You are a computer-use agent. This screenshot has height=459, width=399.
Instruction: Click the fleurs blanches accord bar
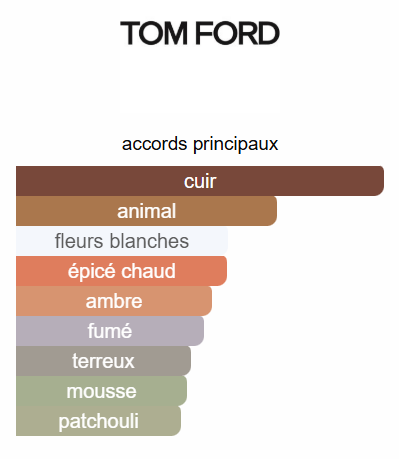(x=122, y=241)
